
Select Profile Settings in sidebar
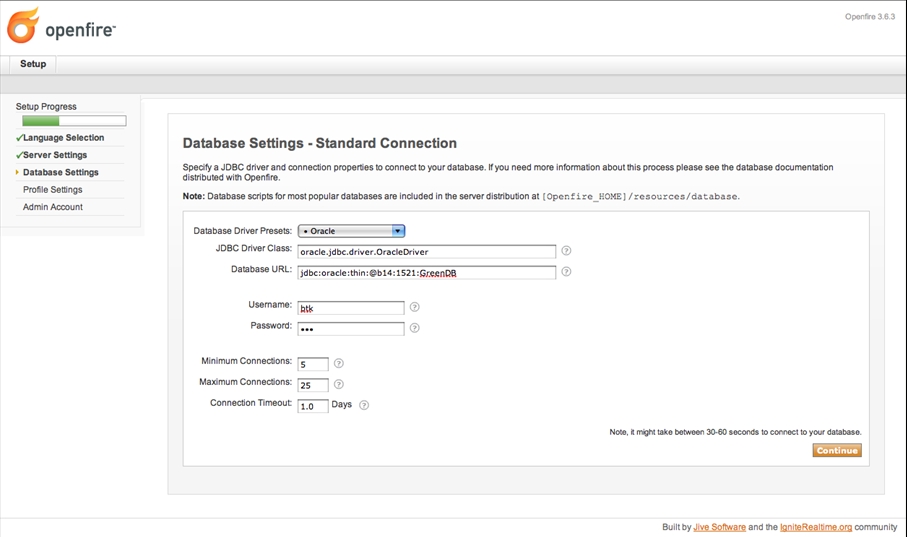53,190
